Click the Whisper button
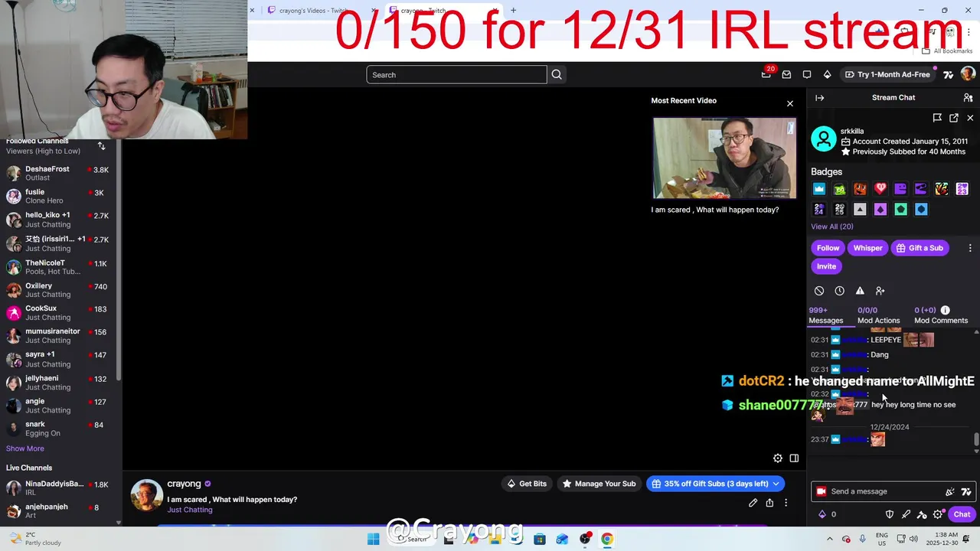Image resolution: width=980 pixels, height=551 pixels. pyautogui.click(x=867, y=248)
